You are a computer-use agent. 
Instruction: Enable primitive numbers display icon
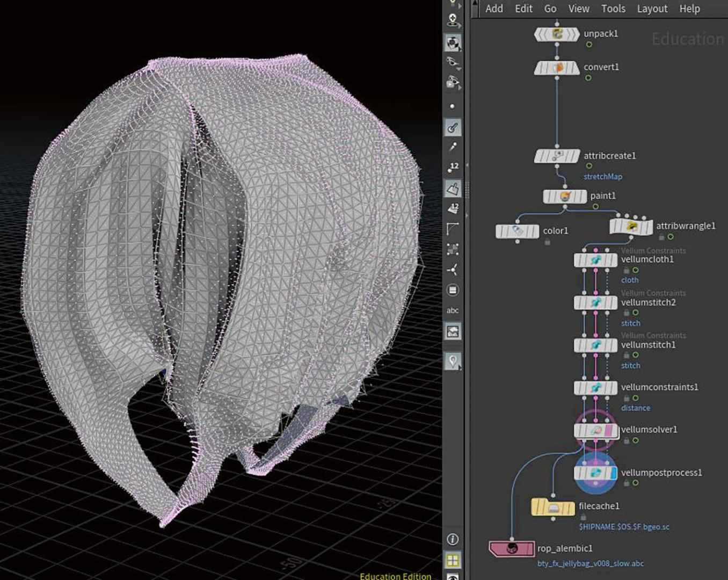click(453, 209)
